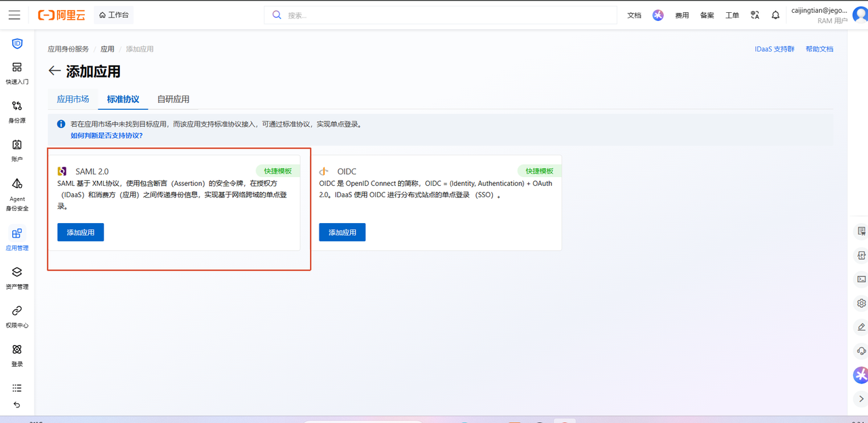Open the notification bell
This screenshot has width=868, height=423.
tap(776, 15)
